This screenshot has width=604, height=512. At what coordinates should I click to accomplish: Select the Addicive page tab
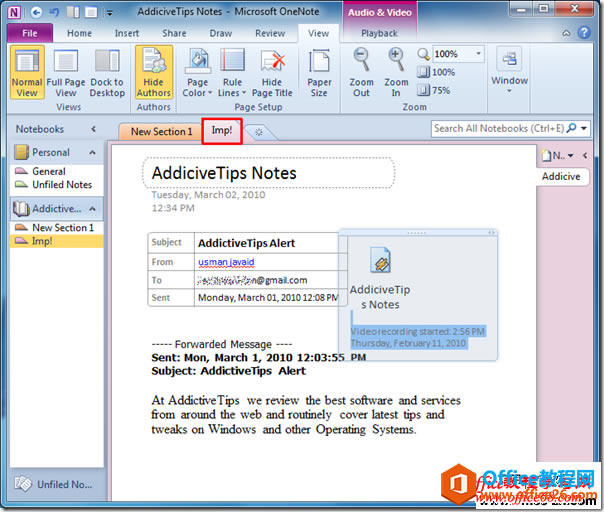(x=561, y=176)
